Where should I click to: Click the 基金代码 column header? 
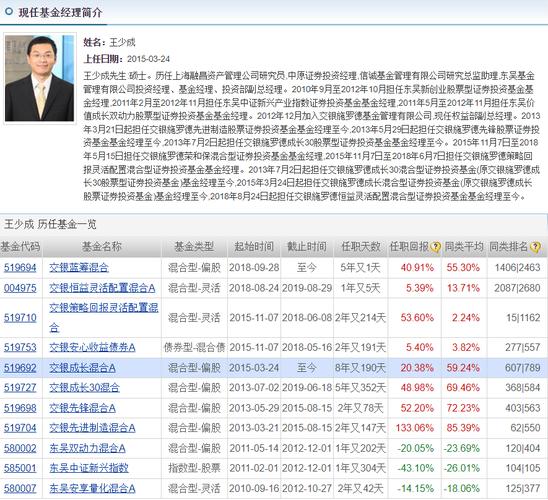click(x=20, y=247)
